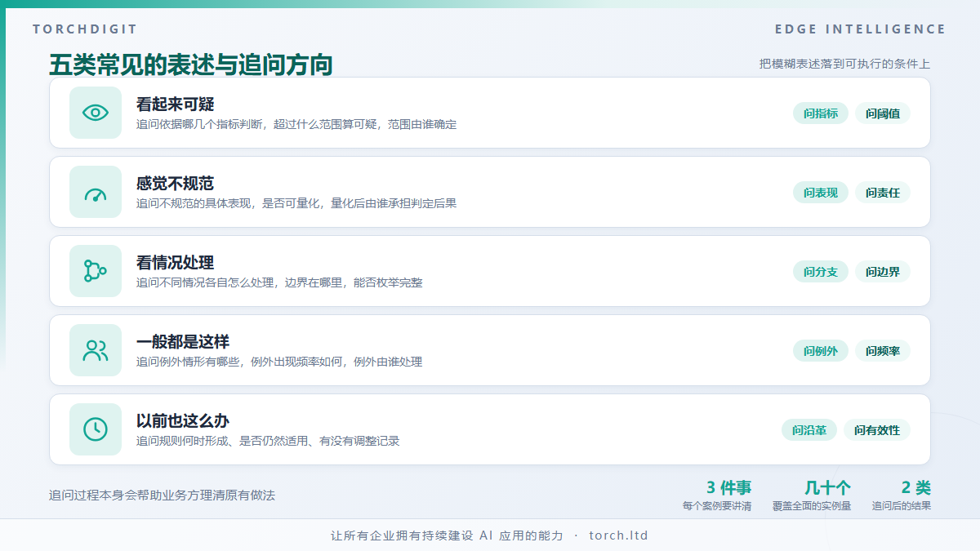Click the people icon beside 一般都是这样

pos(96,350)
